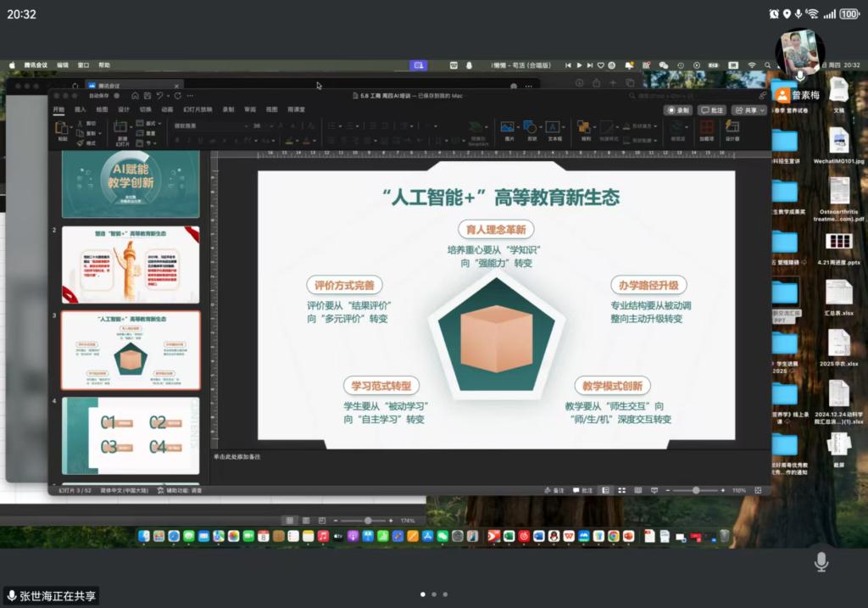
Task: Switch to the Animations (动画) tab
Action: [x=167, y=109]
